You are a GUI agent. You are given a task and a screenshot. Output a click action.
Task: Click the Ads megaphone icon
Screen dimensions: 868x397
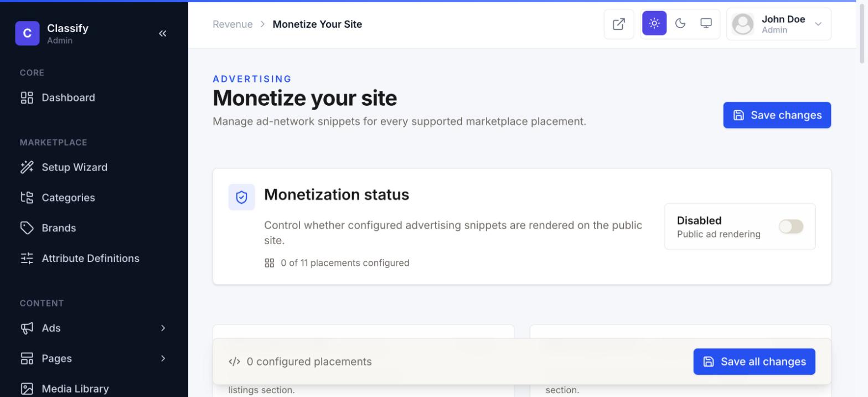pyautogui.click(x=27, y=328)
